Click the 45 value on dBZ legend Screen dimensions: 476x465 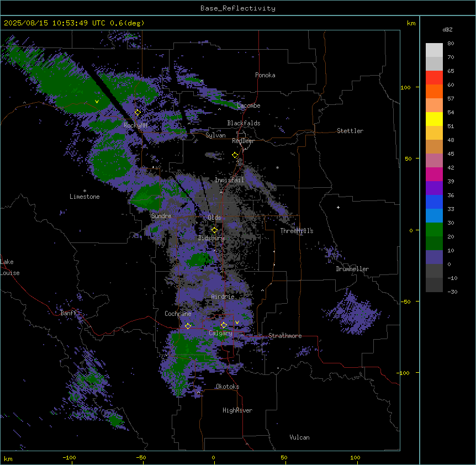coord(451,154)
